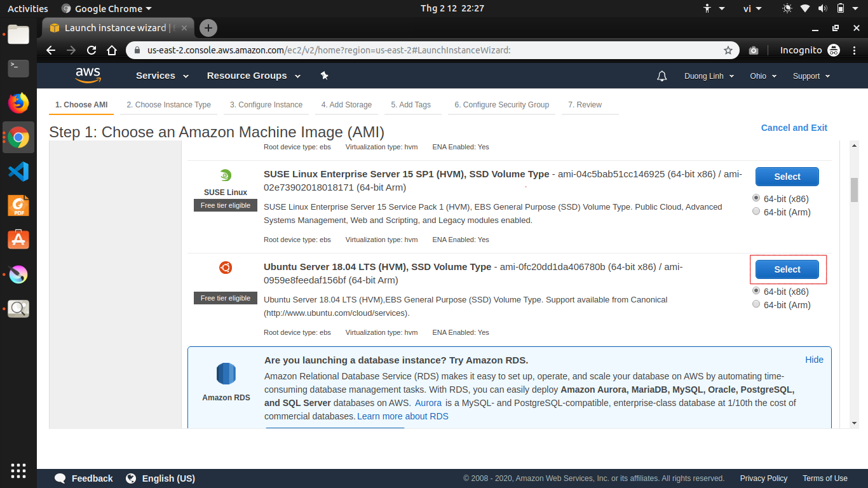Click Cancel and Exit

[794, 128]
